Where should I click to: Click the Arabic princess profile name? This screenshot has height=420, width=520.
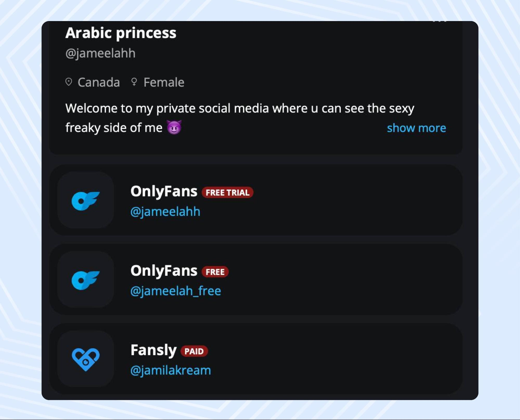(x=121, y=33)
